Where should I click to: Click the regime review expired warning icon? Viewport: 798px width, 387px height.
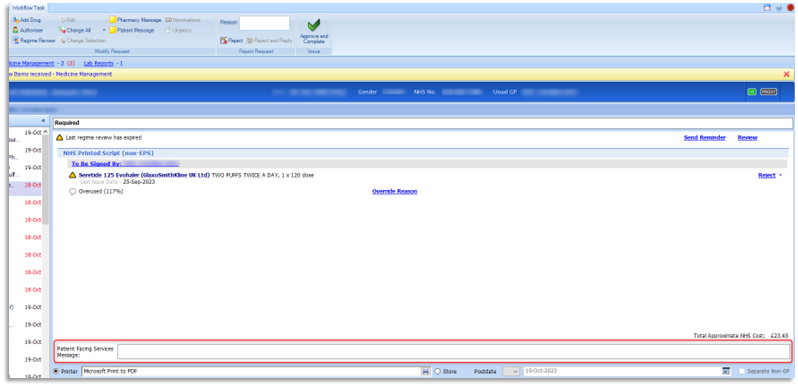(x=60, y=138)
